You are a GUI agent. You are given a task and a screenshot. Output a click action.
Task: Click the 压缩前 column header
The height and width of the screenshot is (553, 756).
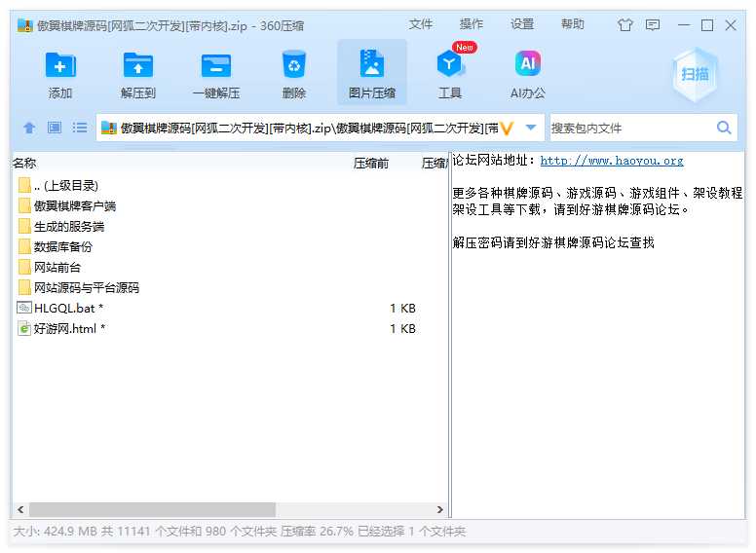click(371, 164)
